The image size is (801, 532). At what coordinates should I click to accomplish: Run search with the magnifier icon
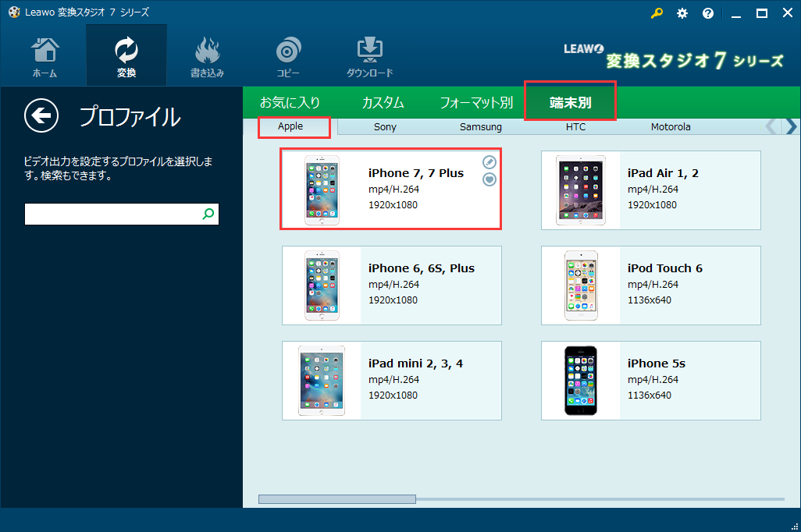point(208,213)
